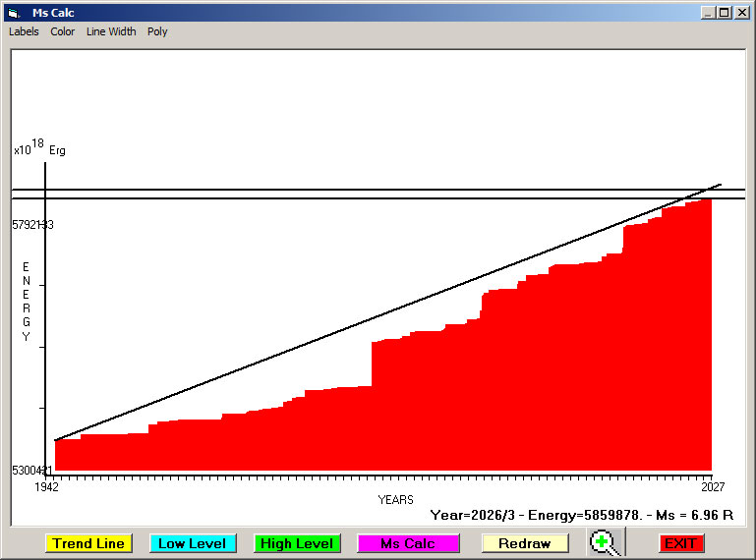The image size is (756, 560).
Task: Hit the Redraw button
Action: coord(524,543)
